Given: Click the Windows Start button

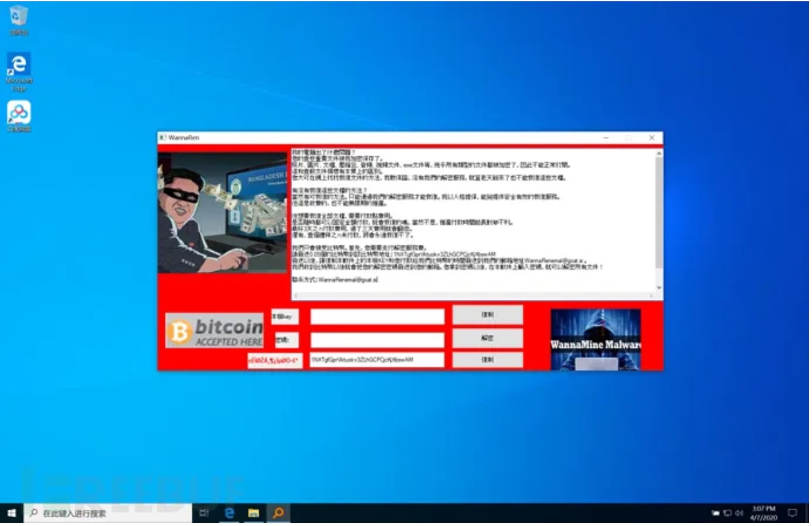Looking at the screenshot, I should 11,513.
